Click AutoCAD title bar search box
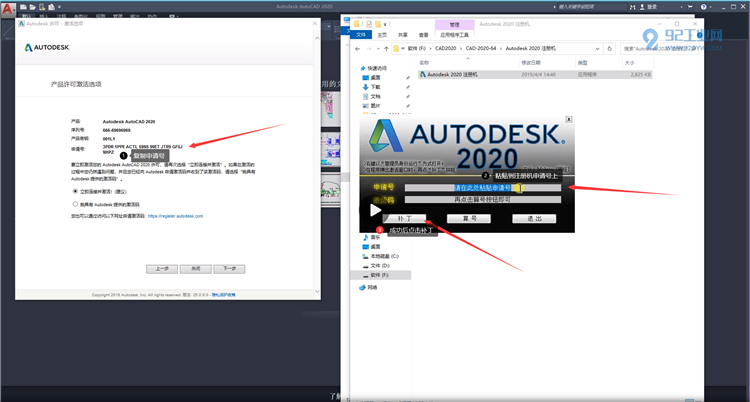The height and width of the screenshot is (402, 750). coord(590,7)
